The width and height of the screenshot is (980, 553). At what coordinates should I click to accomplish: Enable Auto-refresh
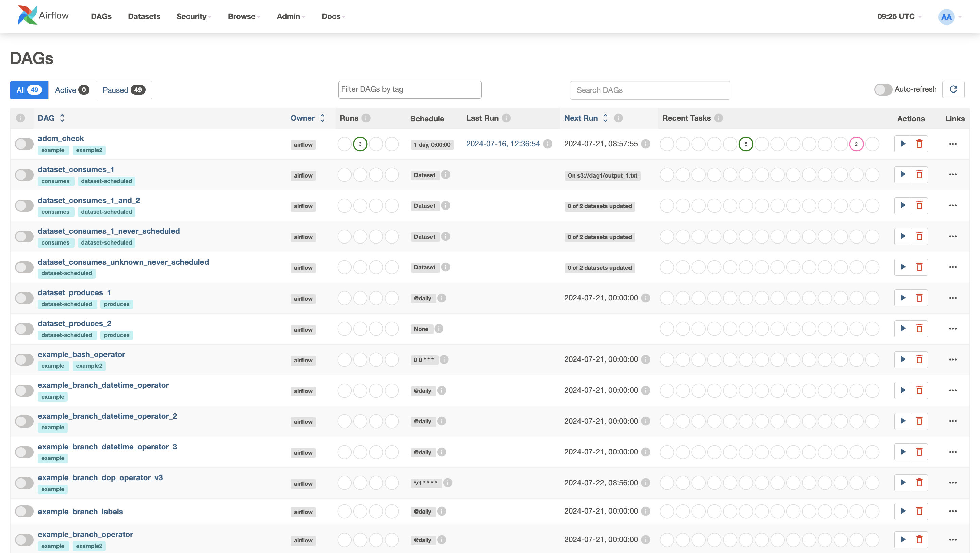click(x=883, y=89)
